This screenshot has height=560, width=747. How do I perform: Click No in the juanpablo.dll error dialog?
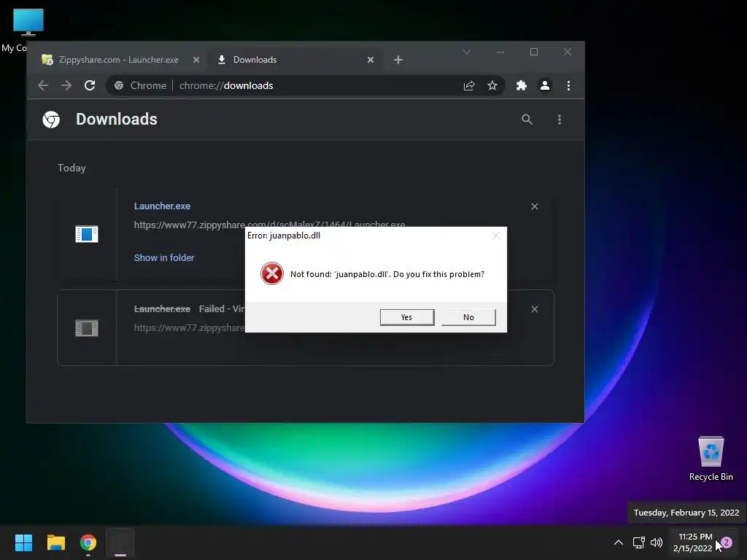(x=468, y=317)
